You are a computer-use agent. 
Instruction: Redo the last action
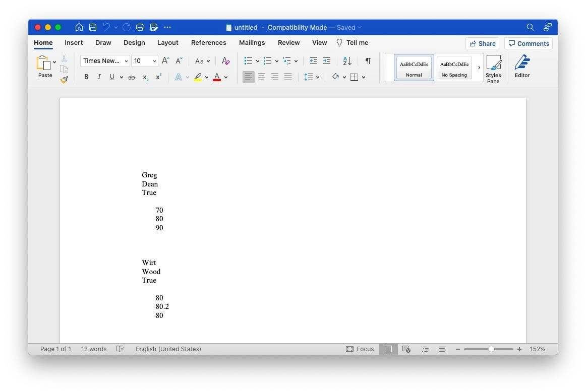(127, 27)
